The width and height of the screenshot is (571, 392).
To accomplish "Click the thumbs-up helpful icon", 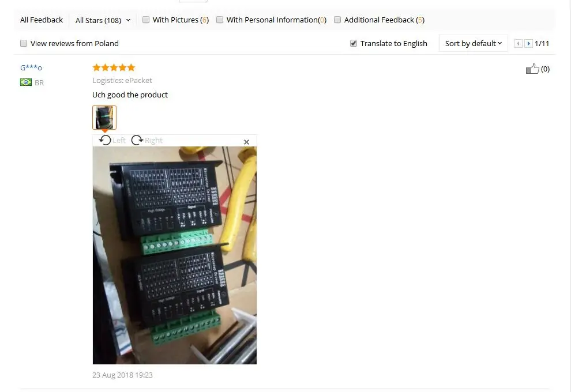I will [x=532, y=69].
